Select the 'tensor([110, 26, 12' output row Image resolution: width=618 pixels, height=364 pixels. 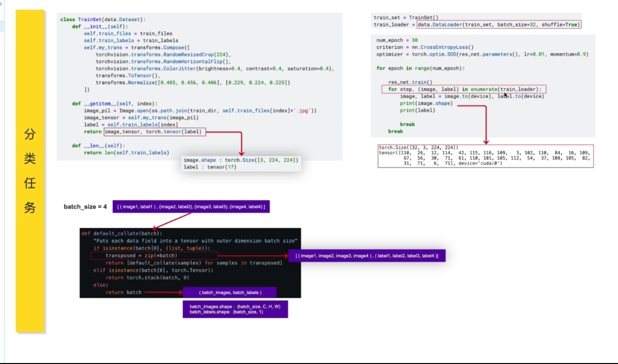485,153
